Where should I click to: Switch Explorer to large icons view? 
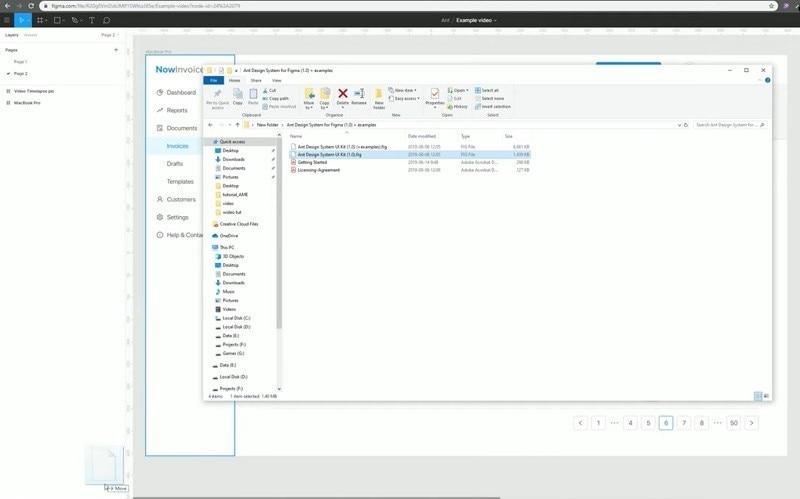coord(766,396)
